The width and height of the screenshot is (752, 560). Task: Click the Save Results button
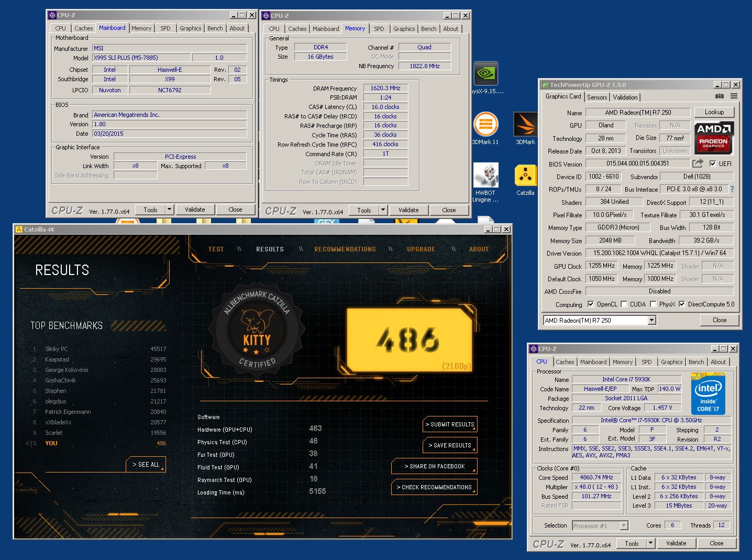(x=450, y=445)
